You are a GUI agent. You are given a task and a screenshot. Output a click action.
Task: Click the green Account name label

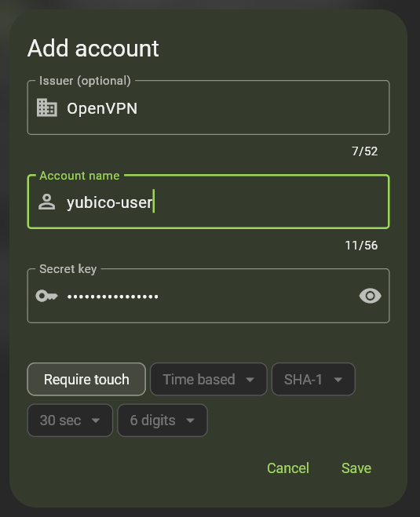point(79,176)
